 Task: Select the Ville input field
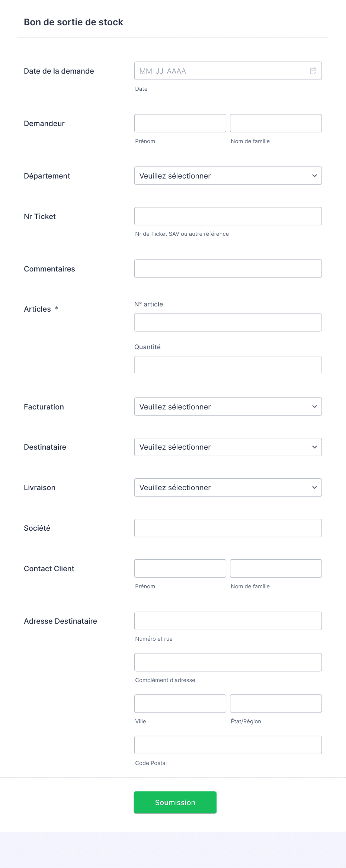pyautogui.click(x=180, y=704)
